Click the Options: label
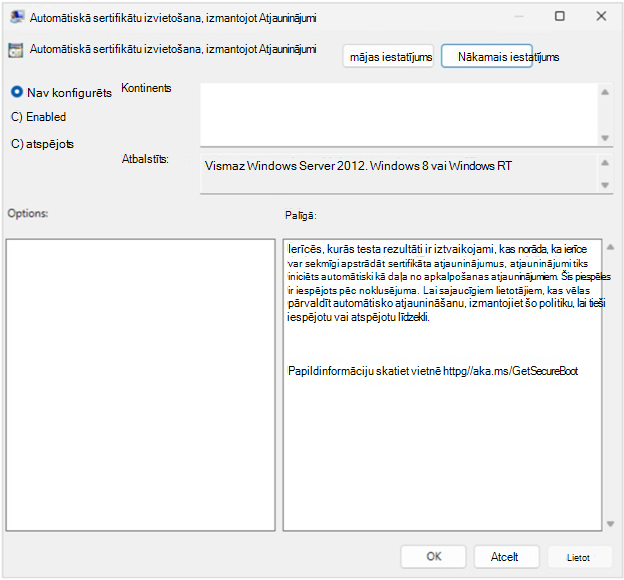Image resolution: width=624 pixels, height=580 pixels. coord(28,213)
